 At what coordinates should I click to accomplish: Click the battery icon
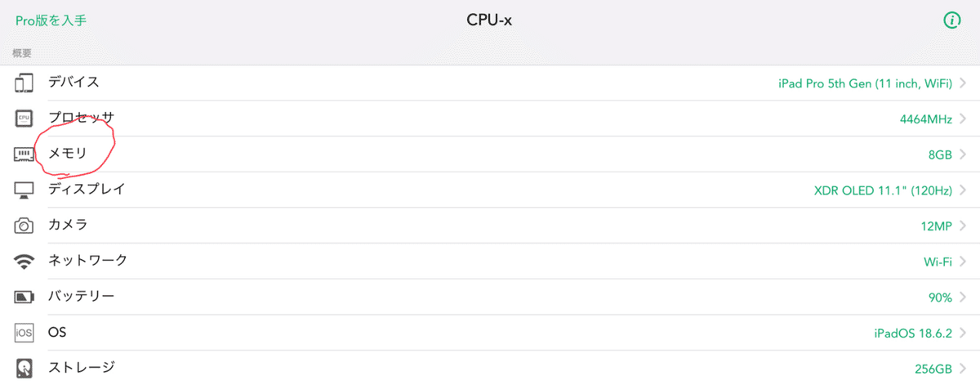point(24,297)
